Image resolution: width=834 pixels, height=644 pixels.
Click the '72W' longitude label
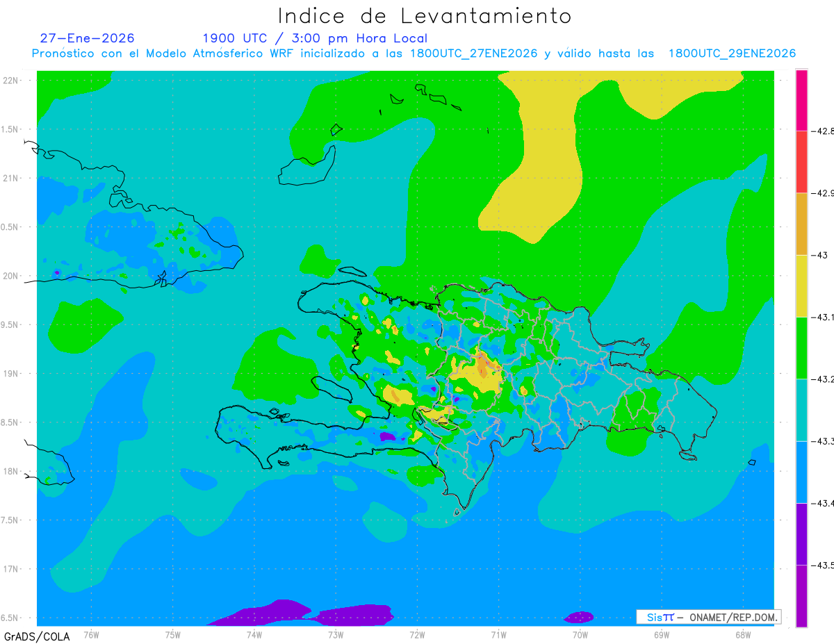(417, 634)
